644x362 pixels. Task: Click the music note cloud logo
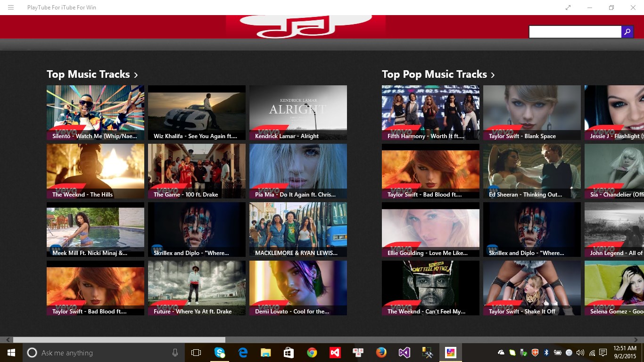(305, 26)
